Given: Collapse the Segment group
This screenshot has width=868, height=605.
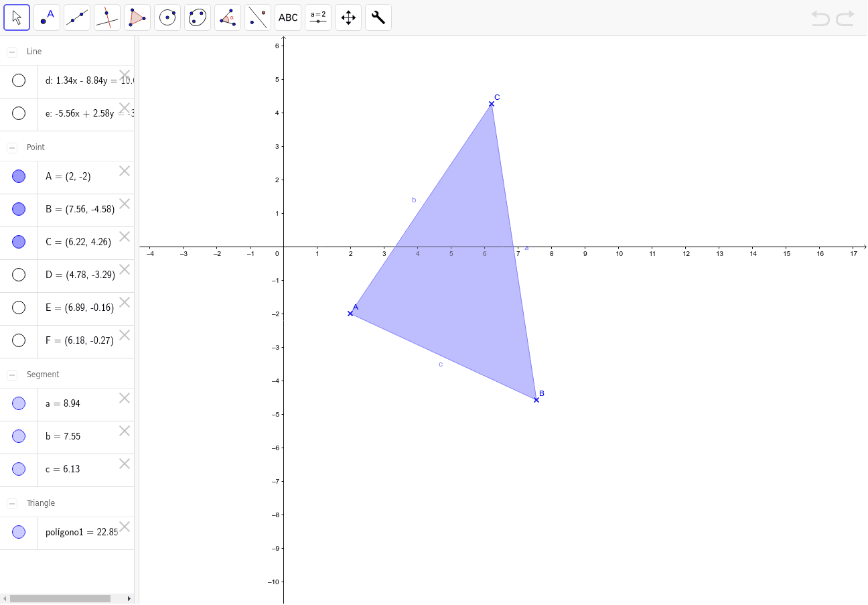Looking at the screenshot, I should point(12,375).
